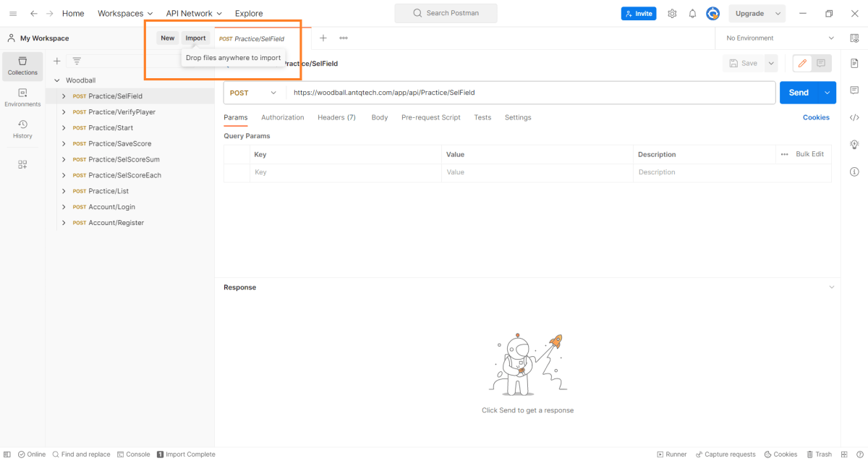Switch to the Pre-request Script tab
Image resolution: width=868 pixels, height=461 pixels.
click(x=431, y=117)
